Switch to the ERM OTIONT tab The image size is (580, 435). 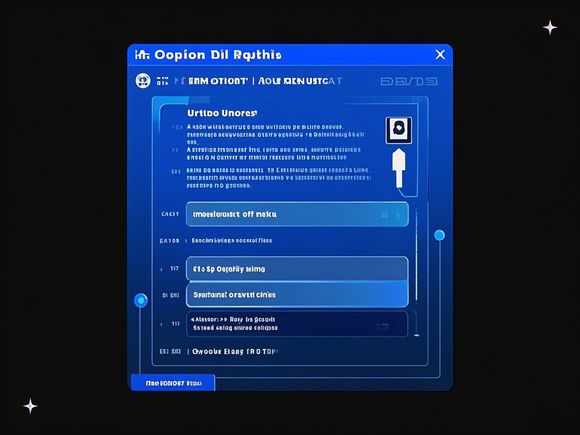click(x=217, y=81)
